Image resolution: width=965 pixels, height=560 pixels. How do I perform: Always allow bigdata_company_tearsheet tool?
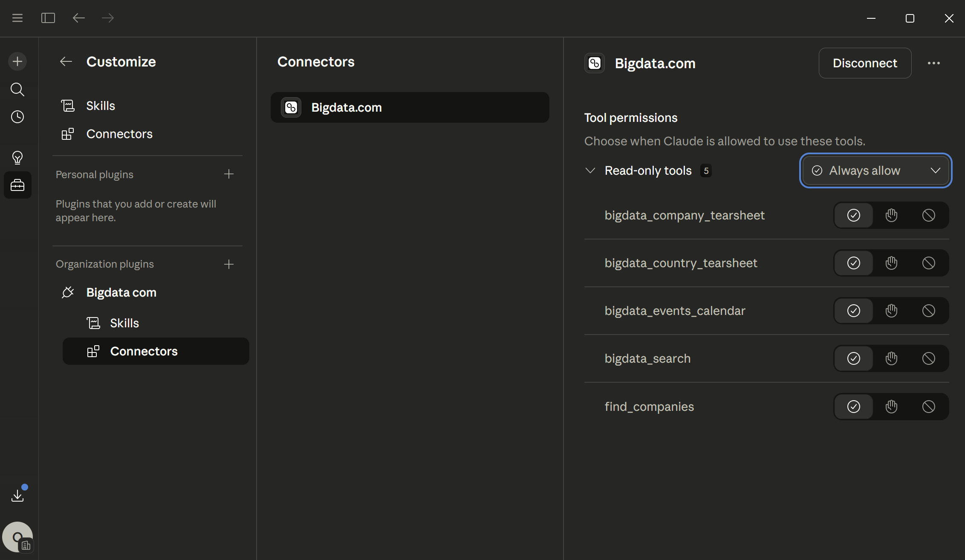pos(853,215)
